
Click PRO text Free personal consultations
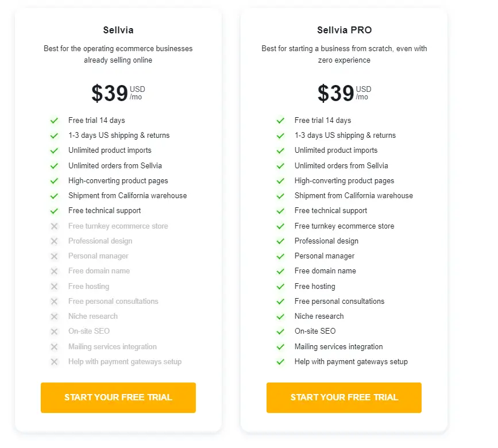[339, 302]
